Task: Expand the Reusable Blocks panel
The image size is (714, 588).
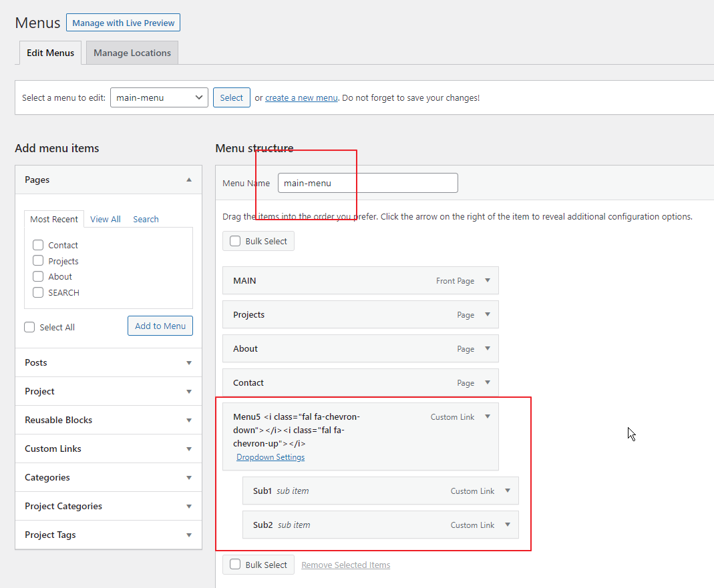Action: [108, 420]
